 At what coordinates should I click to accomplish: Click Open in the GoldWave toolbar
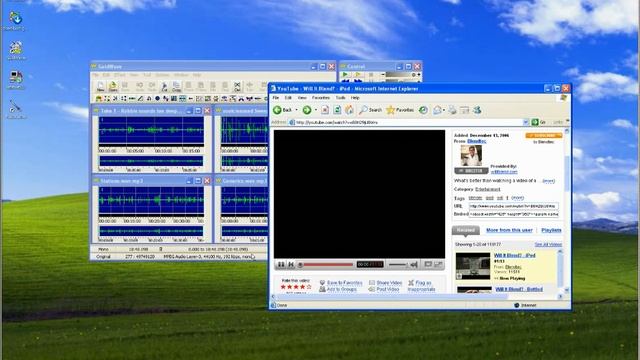pos(113,86)
